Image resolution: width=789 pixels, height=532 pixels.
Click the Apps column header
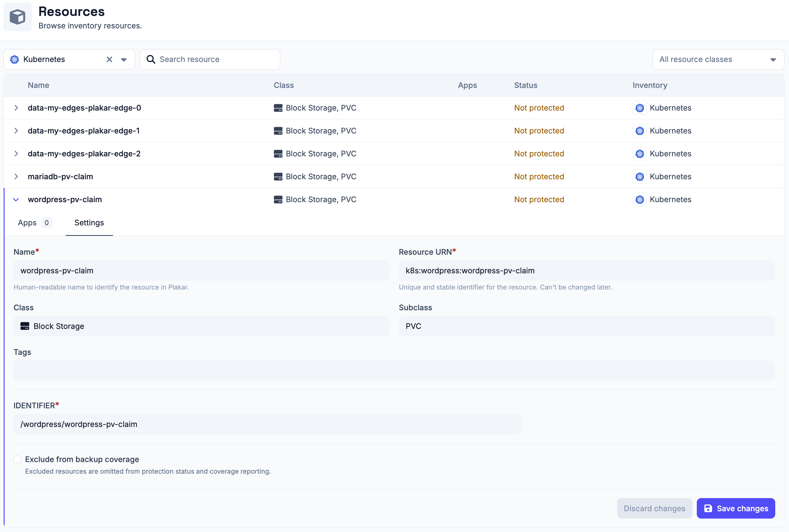click(x=467, y=85)
